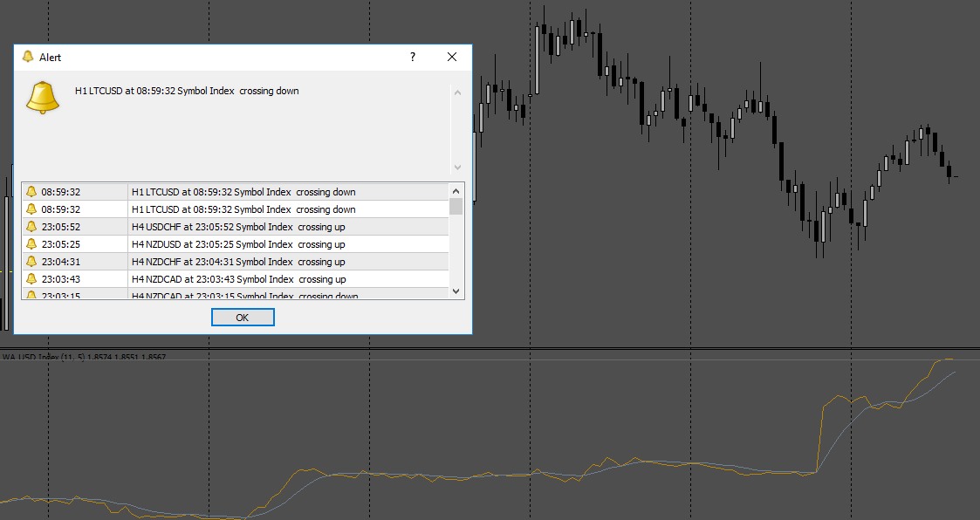Image resolution: width=980 pixels, height=520 pixels.
Task: Click the alert list's scroll up arrow
Action: [x=456, y=190]
